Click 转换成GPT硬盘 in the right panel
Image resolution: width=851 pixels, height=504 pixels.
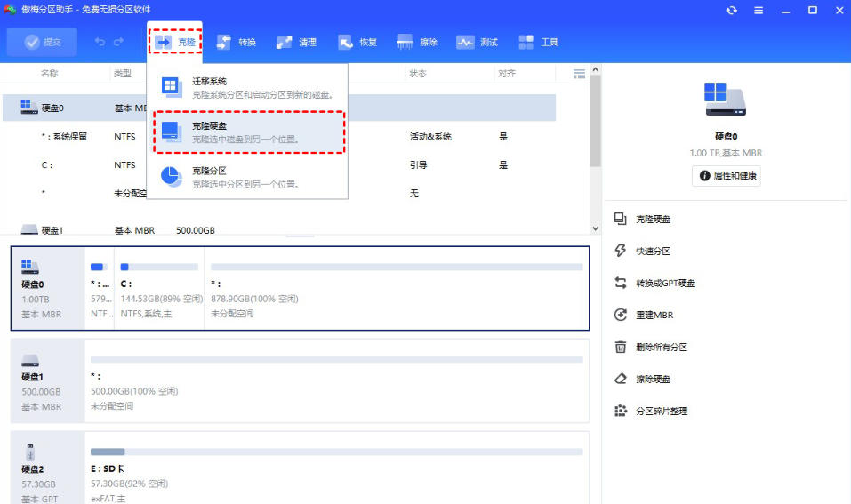pyautogui.click(x=664, y=284)
